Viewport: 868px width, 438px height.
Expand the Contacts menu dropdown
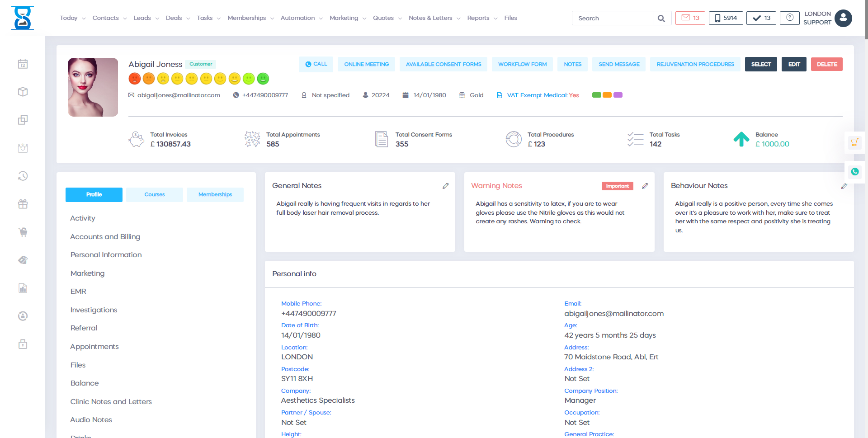pos(109,18)
